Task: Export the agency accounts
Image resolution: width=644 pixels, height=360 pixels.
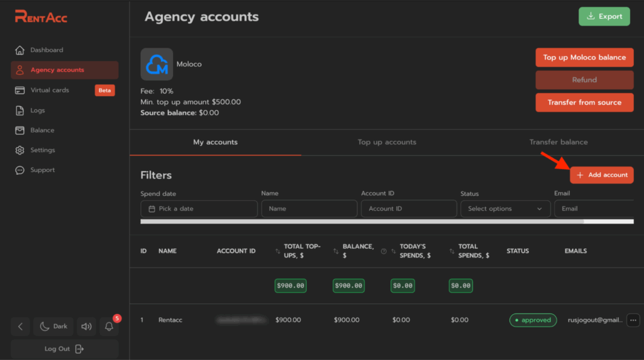Action: tap(604, 16)
